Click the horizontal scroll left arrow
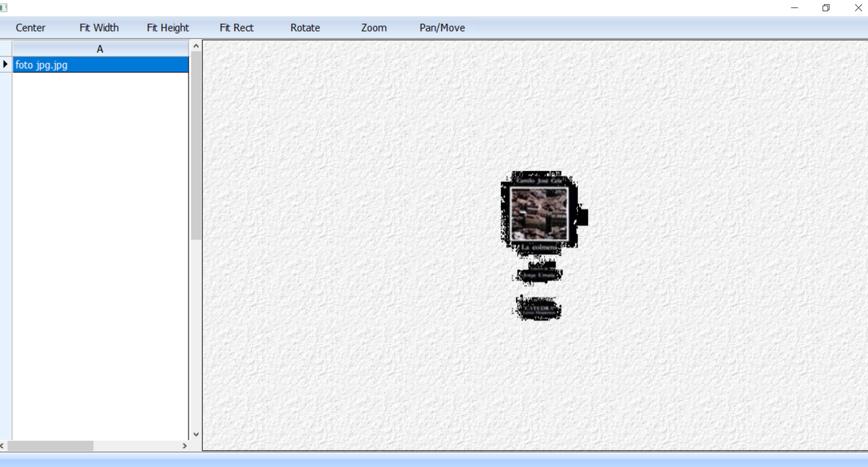Screen dimensions: 868x467 (3, 446)
